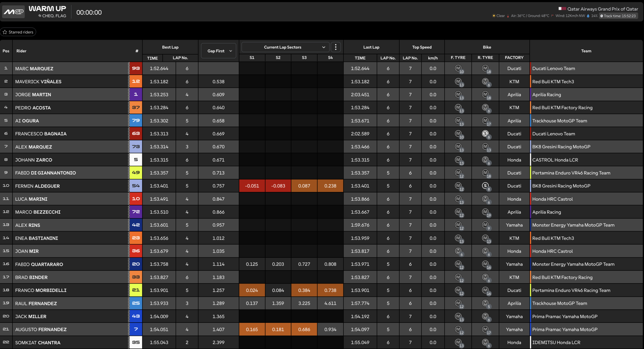Click Franco Morbidelli rear tyre icon
This screenshot has width=644, height=349.
pyautogui.click(x=486, y=291)
